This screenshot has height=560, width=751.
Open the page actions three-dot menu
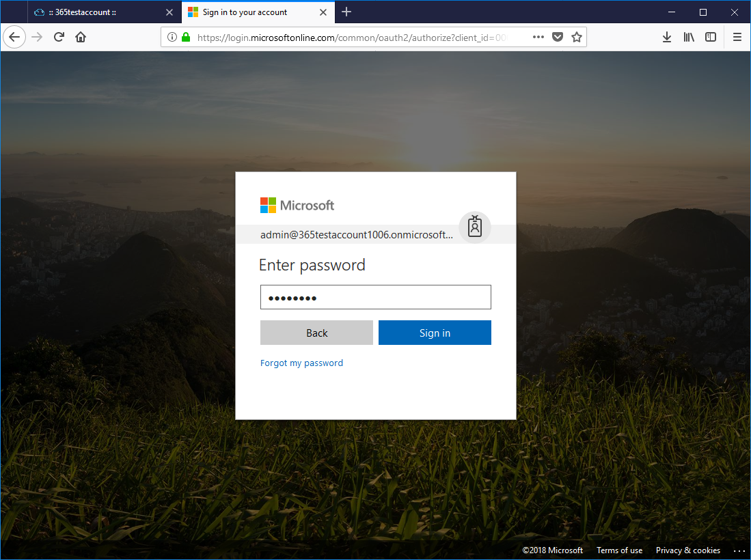(x=538, y=38)
